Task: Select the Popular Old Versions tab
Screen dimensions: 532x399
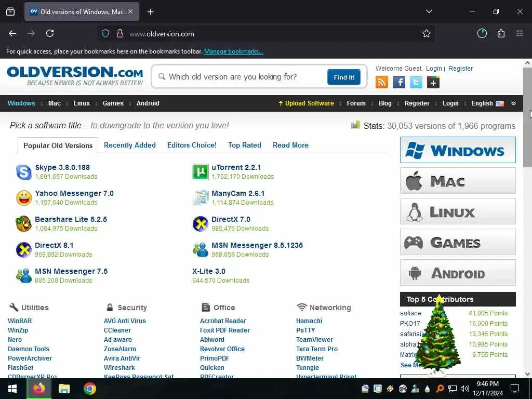Action: click(x=58, y=145)
